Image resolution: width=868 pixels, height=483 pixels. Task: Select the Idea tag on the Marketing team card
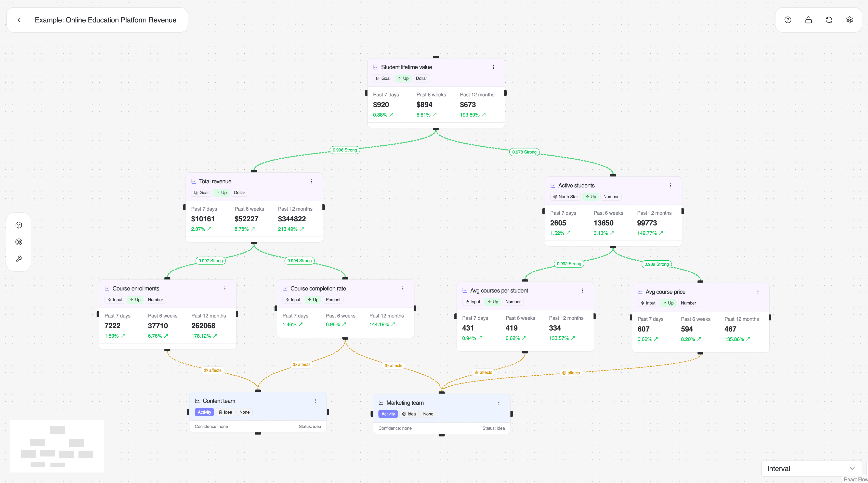coord(409,414)
